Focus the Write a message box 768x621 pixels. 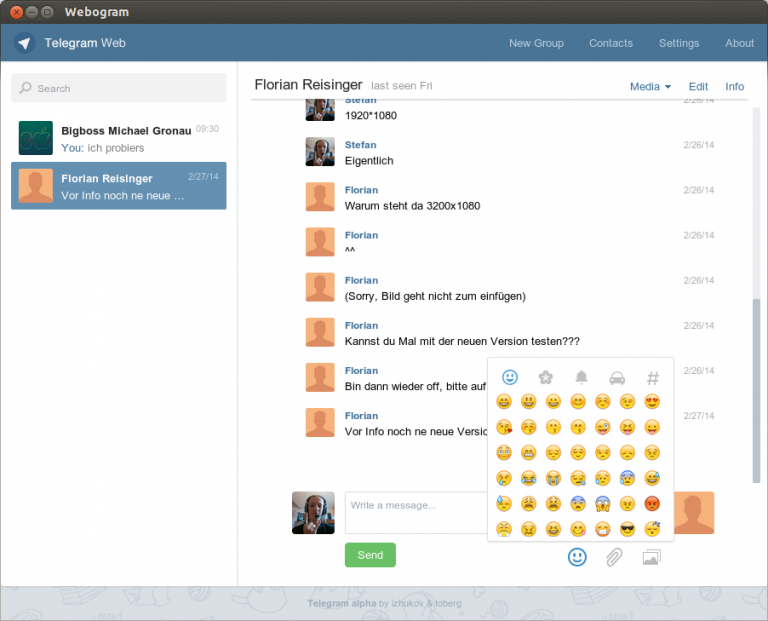click(x=416, y=513)
